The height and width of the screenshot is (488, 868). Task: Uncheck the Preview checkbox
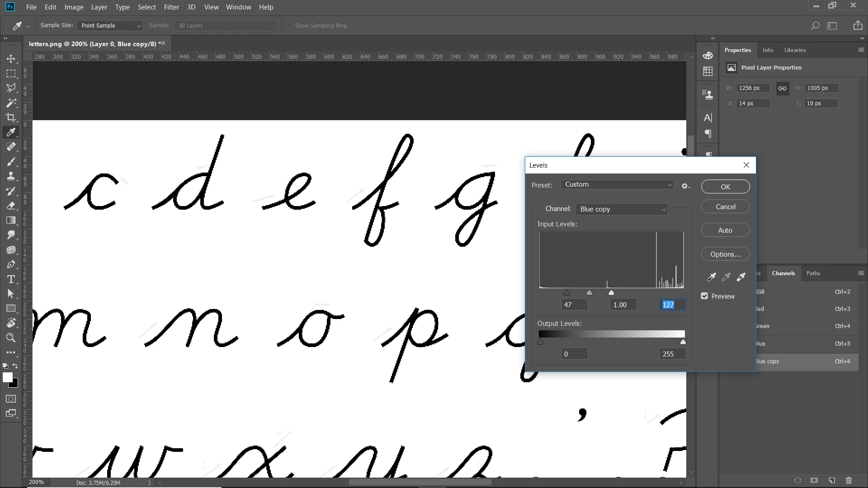704,296
